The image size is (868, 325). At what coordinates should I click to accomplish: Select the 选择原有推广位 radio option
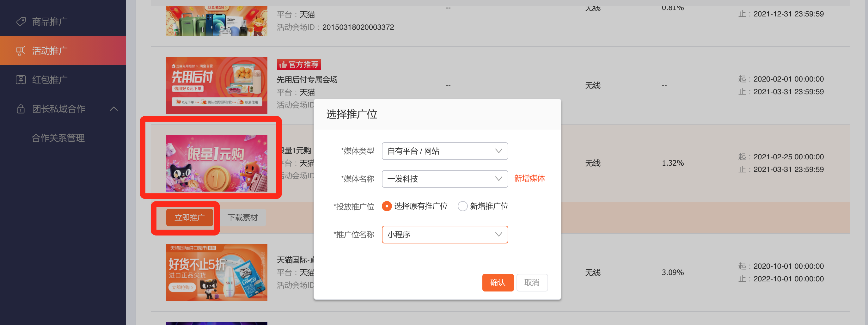pyautogui.click(x=387, y=206)
